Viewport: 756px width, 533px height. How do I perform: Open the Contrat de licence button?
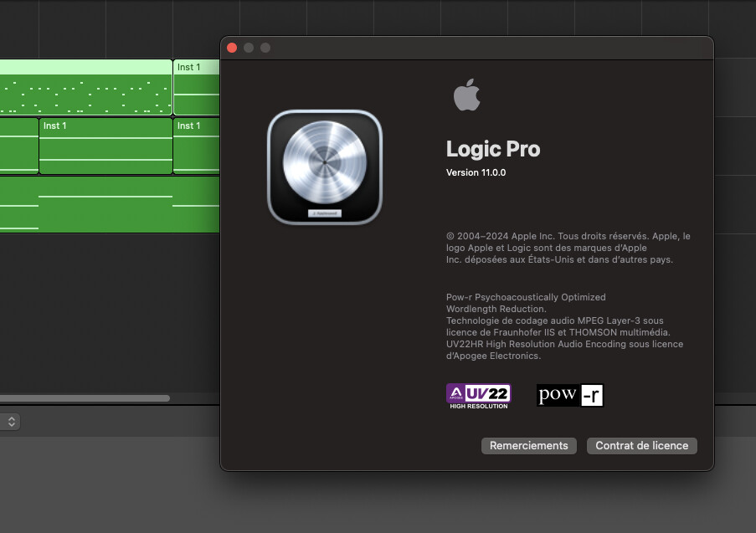coord(642,446)
